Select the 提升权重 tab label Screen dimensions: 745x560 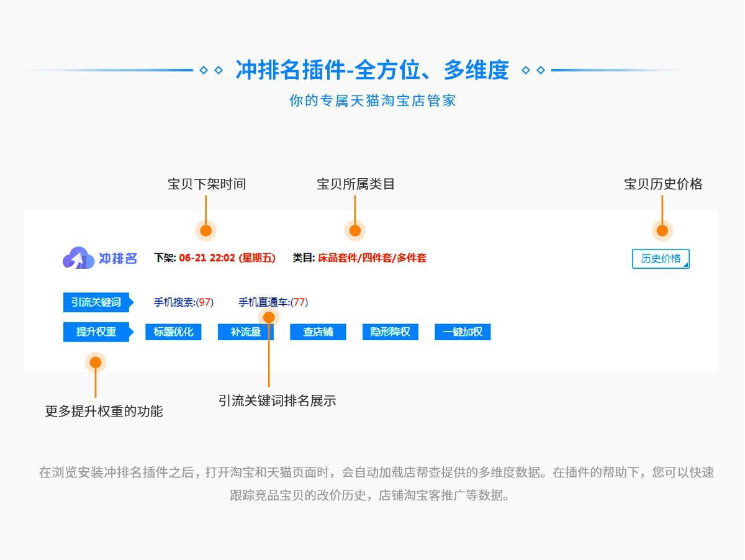[x=99, y=332]
